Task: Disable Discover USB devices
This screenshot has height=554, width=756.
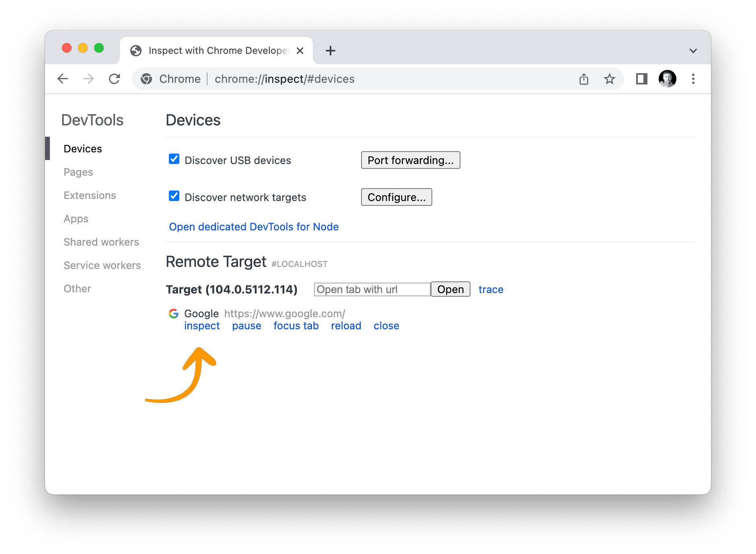Action: click(174, 160)
